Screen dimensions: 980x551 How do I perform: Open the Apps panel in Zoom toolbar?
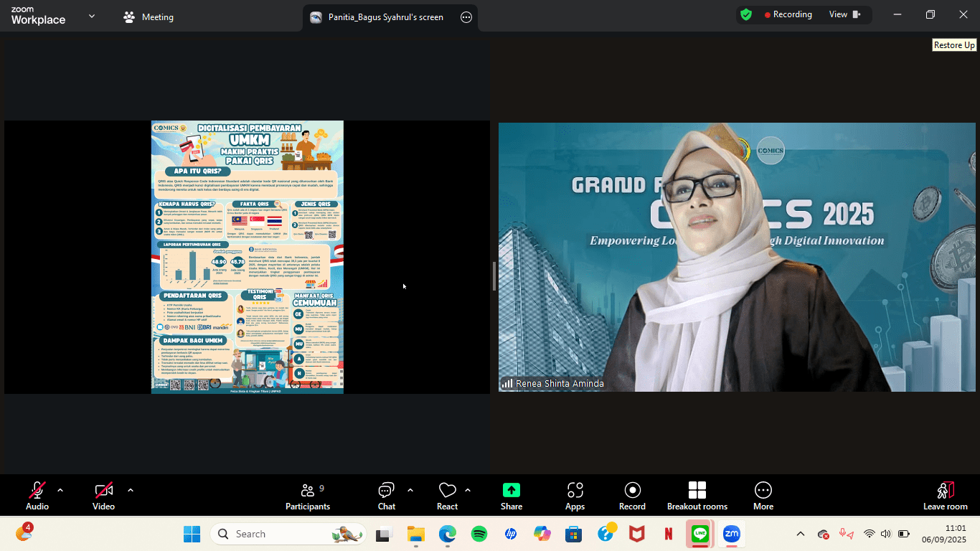pyautogui.click(x=575, y=496)
